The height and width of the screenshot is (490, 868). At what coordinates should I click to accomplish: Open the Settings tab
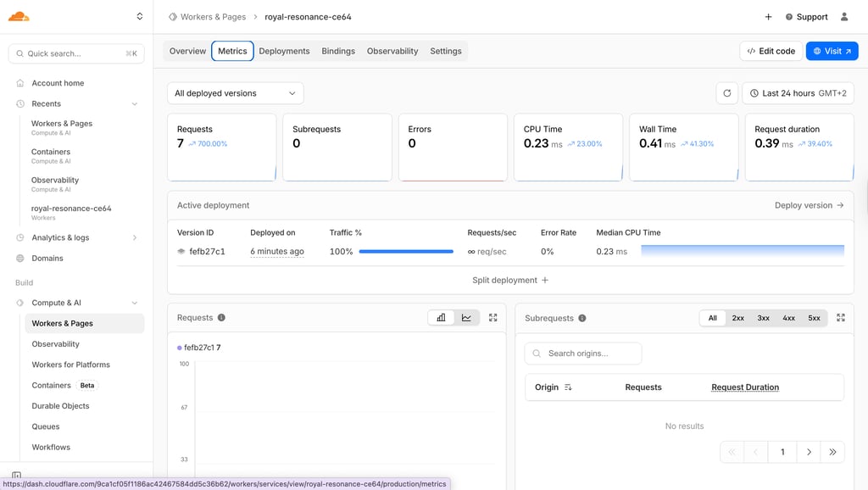point(446,51)
